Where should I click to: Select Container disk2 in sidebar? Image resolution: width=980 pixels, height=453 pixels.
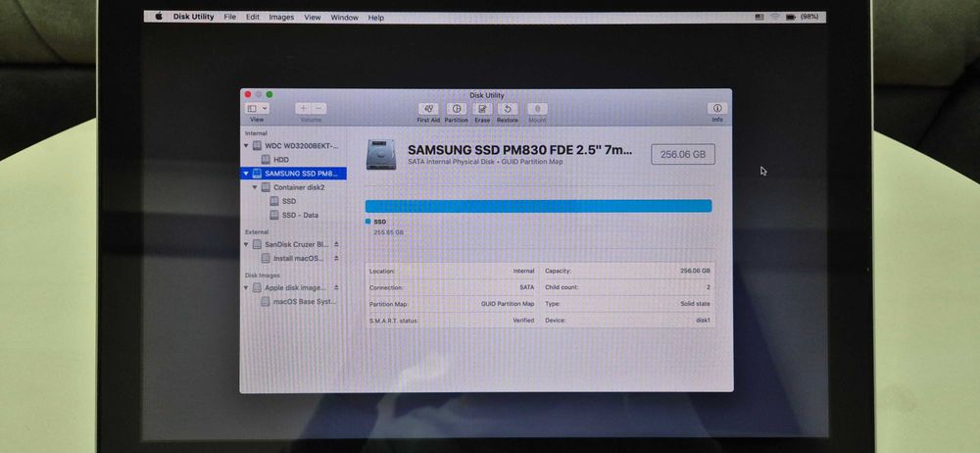click(293, 187)
